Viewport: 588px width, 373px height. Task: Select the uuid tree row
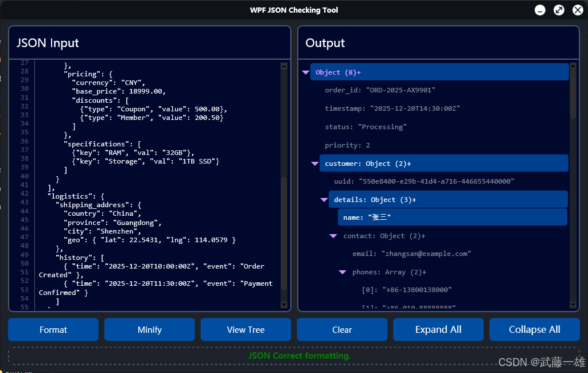tap(424, 181)
